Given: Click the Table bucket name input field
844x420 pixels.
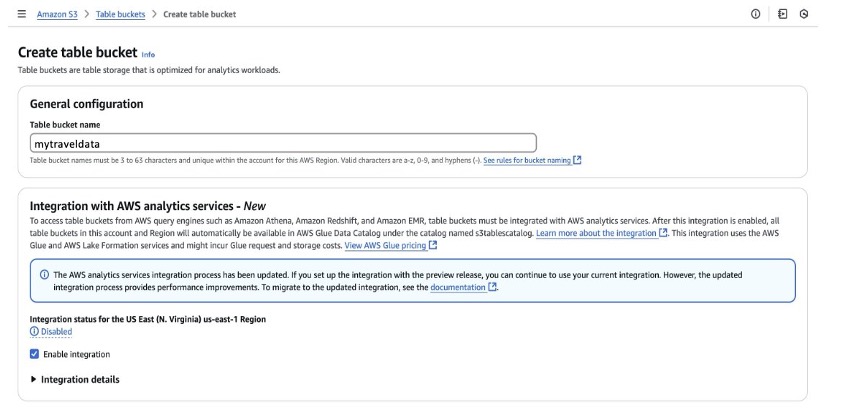Looking at the screenshot, I should coord(283,143).
